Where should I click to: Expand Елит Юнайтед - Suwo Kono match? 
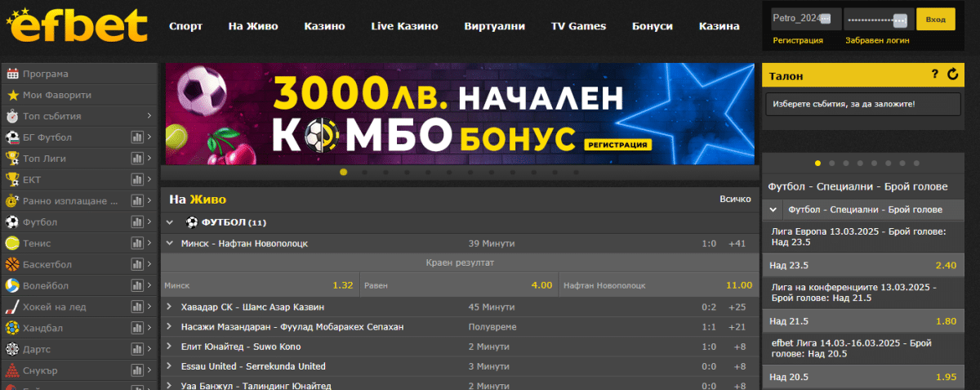[x=170, y=347]
